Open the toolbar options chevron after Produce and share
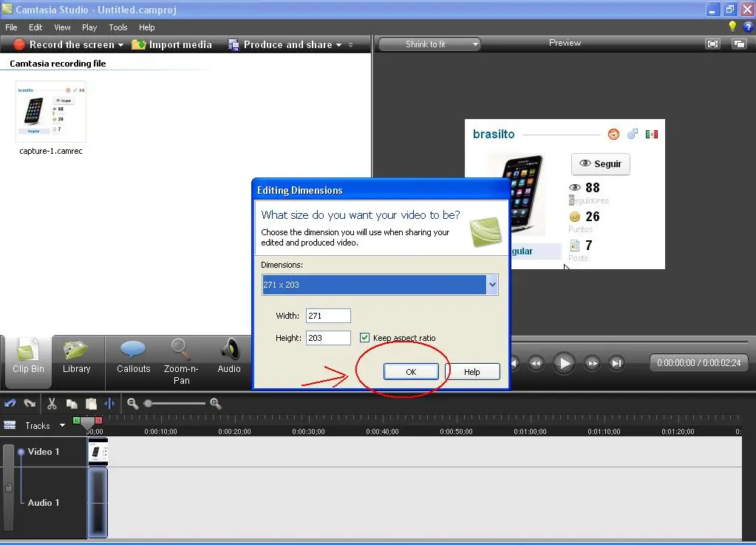The width and height of the screenshot is (756, 545). [x=350, y=45]
